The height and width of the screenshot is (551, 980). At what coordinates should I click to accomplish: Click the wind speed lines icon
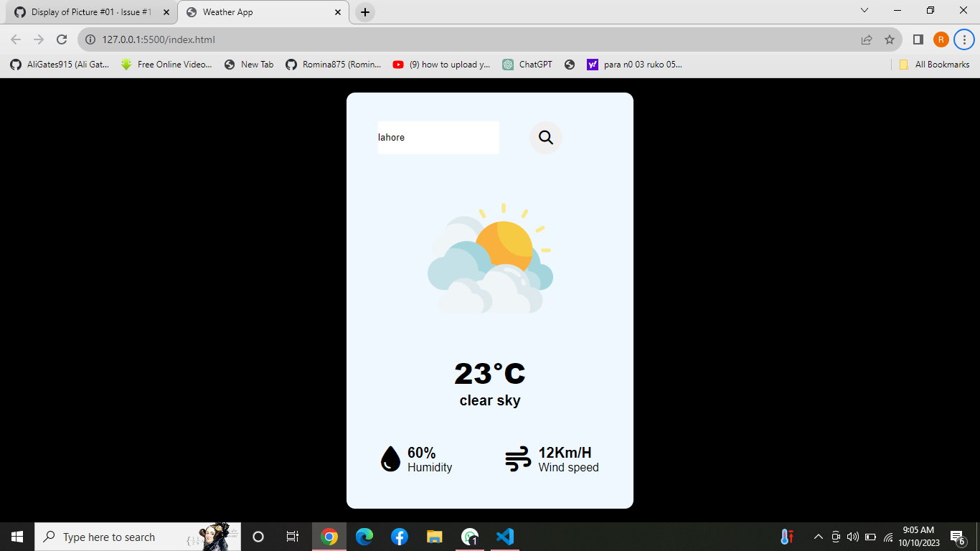[518, 458]
